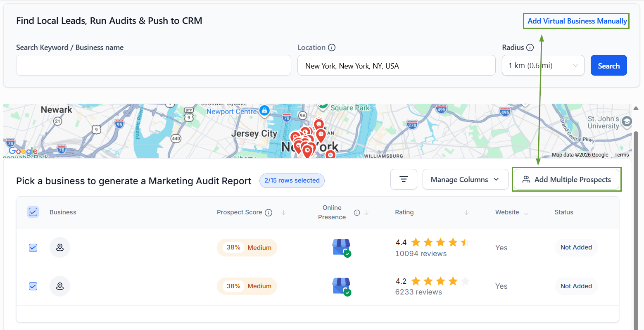Screen dimensions: 644x330
Task: Click Radius info icon
Action: [x=530, y=47]
